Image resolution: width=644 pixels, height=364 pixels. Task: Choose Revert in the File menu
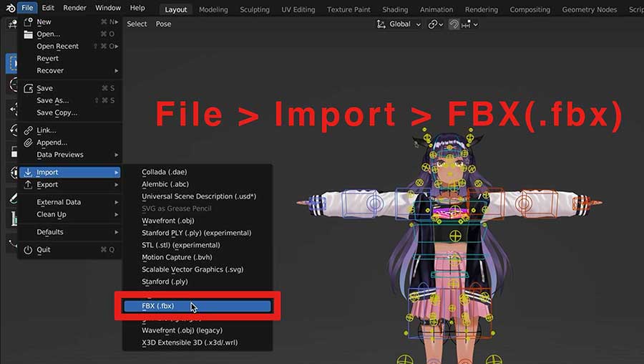pyautogui.click(x=70, y=59)
